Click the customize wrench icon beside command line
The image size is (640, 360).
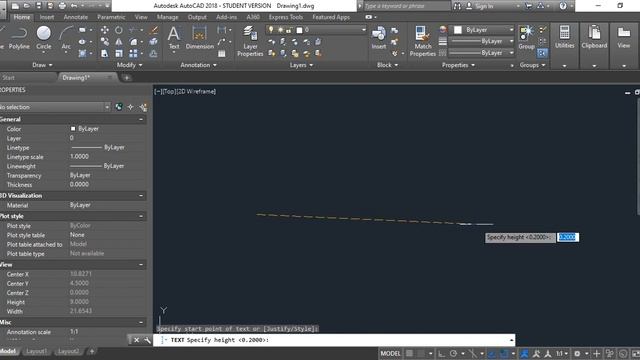[x=147, y=340]
